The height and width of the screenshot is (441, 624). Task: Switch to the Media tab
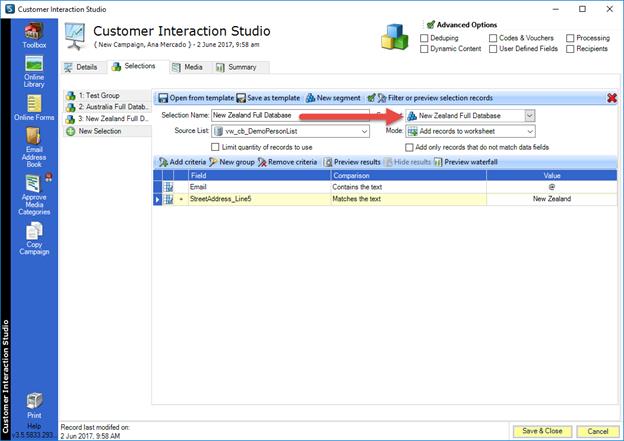pyautogui.click(x=188, y=67)
